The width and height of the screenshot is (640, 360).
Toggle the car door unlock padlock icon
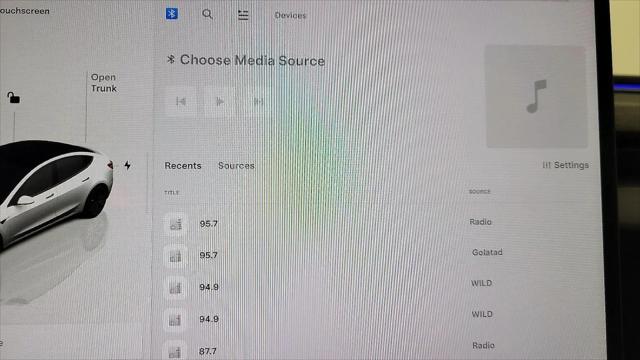(x=13, y=98)
